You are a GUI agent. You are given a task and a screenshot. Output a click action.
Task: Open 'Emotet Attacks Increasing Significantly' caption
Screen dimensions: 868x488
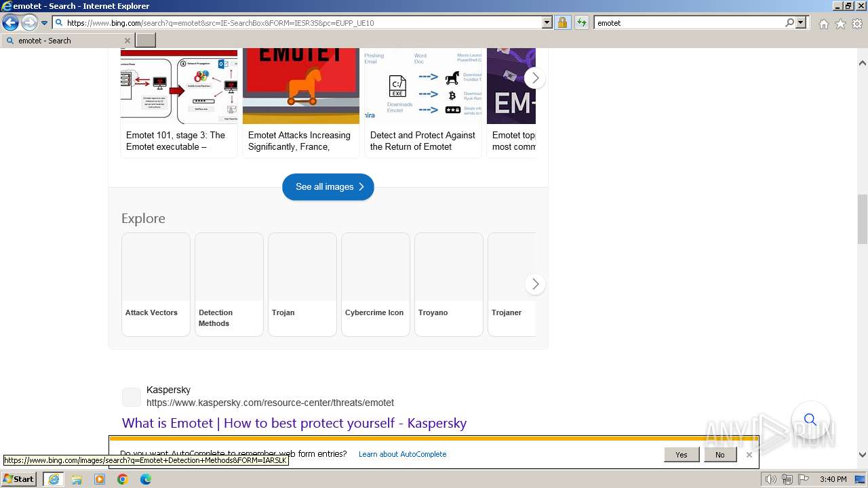299,141
